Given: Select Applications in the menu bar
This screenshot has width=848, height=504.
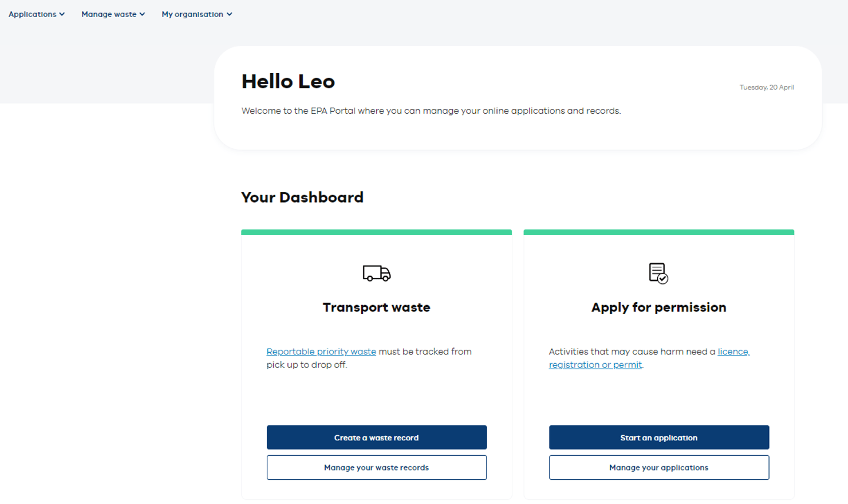Looking at the screenshot, I should [32, 14].
